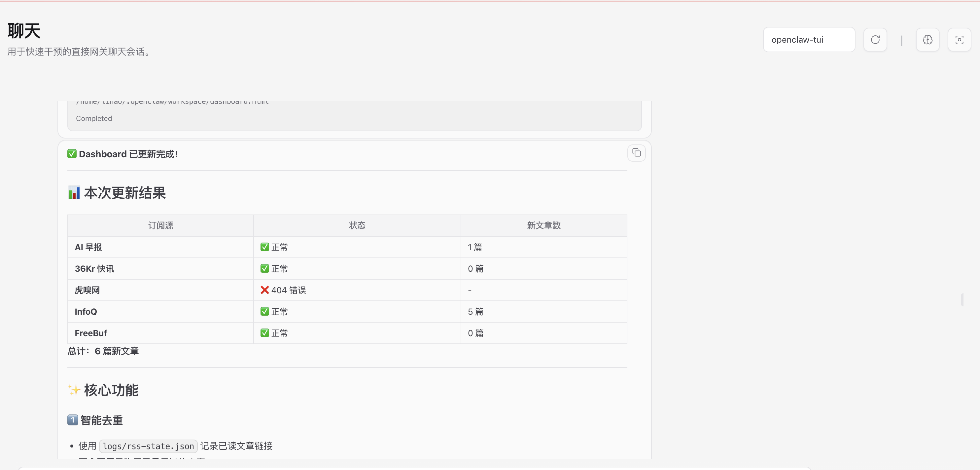Screen dimensions: 980x470
Task: Refresh the chat with reload icon
Action: (875, 40)
